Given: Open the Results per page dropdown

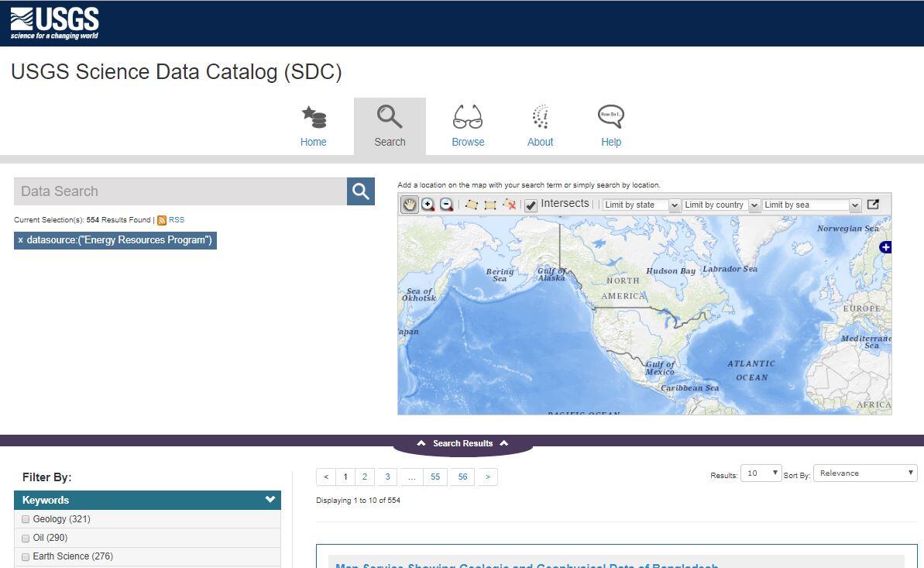Looking at the screenshot, I should tap(761, 473).
